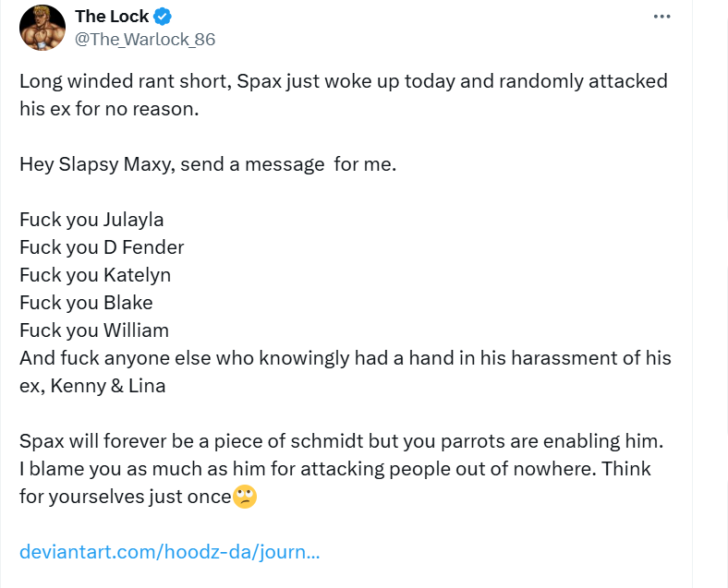Open the deviantart.com/hoodz-da journal link
The image size is (728, 588).
point(170,552)
